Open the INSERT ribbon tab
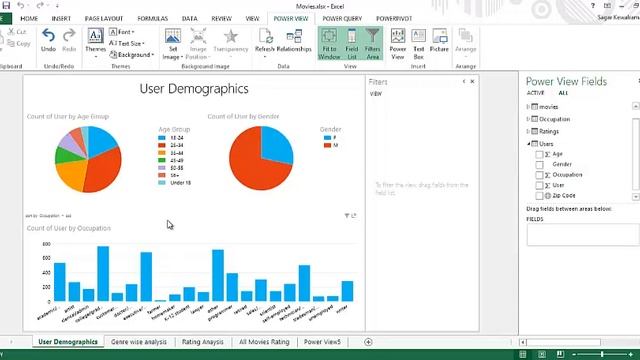The image size is (640, 360). click(x=61, y=19)
